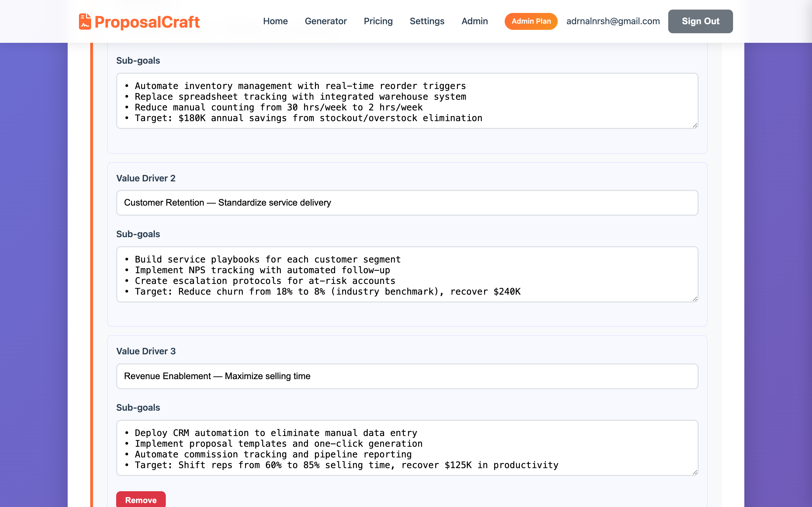Grab resize handle of first sub-goals textarea
This screenshot has width=812, height=507.
point(695,125)
